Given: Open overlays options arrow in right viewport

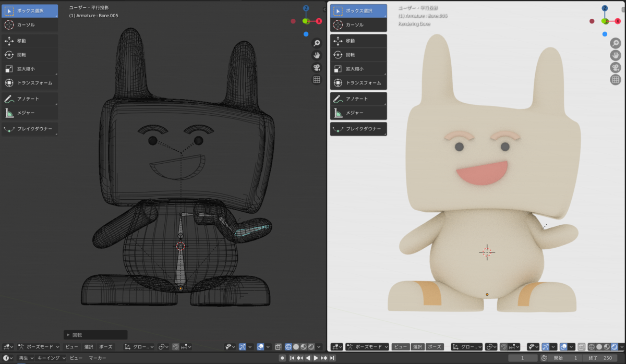Looking at the screenshot, I should tap(571, 347).
